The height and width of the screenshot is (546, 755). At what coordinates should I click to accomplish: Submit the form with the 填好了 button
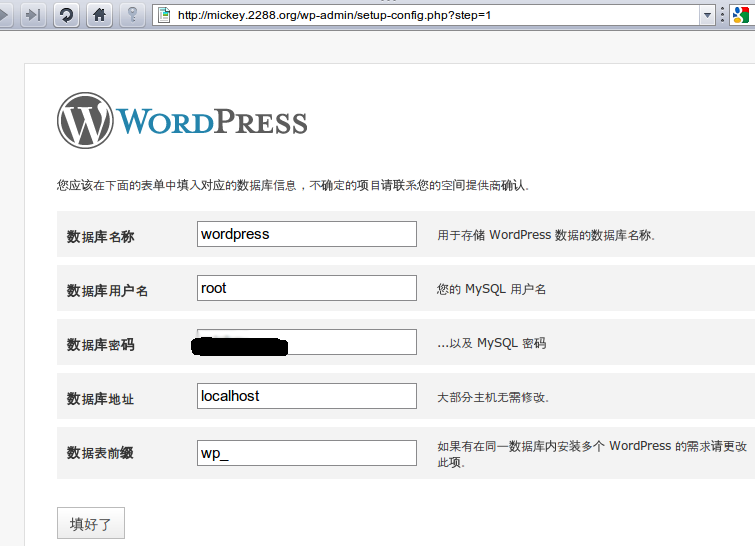[91, 523]
